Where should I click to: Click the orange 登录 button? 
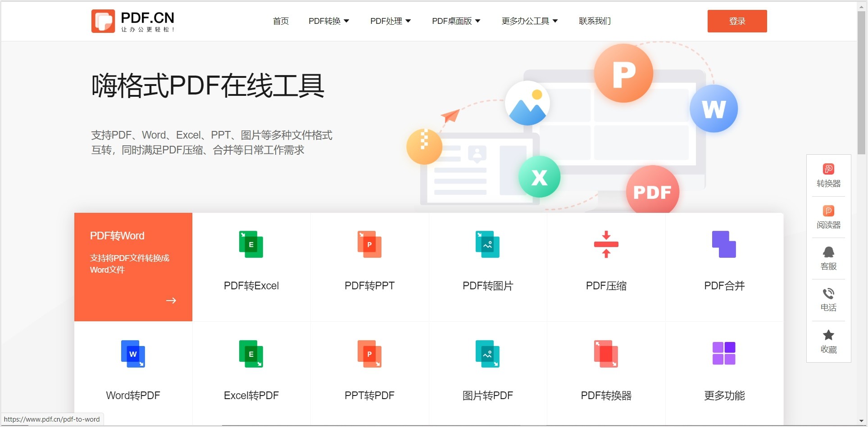(x=737, y=21)
